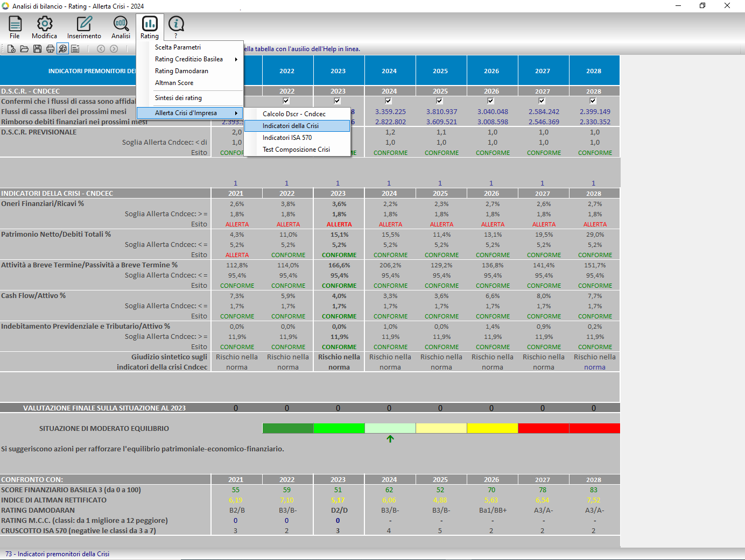
Task: Click the bright yellow gauge segment
Action: click(x=493, y=428)
